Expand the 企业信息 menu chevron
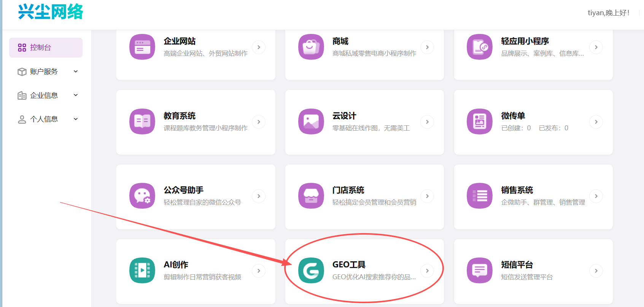Viewport: 644px width, 307px height. (76, 95)
